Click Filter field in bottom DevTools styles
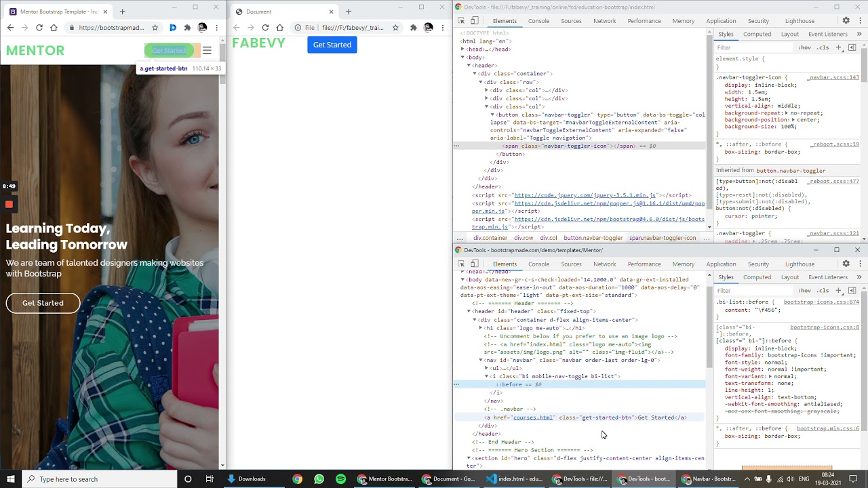Image resolution: width=868 pixels, height=488 pixels. [754, 291]
